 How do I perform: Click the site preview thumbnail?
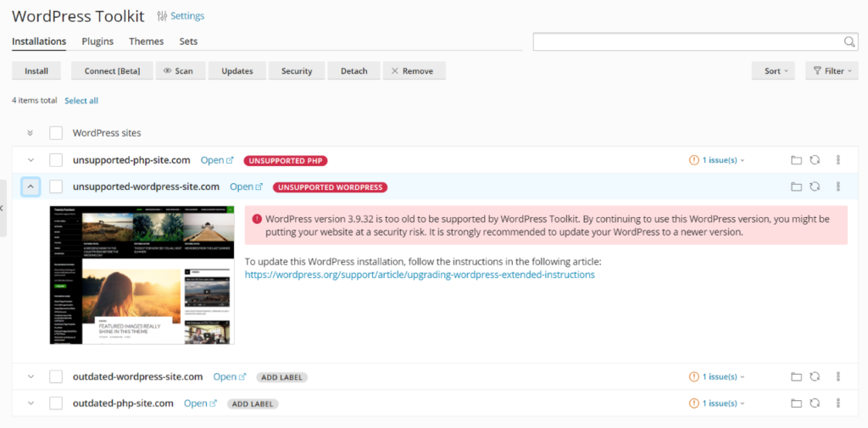[x=142, y=275]
